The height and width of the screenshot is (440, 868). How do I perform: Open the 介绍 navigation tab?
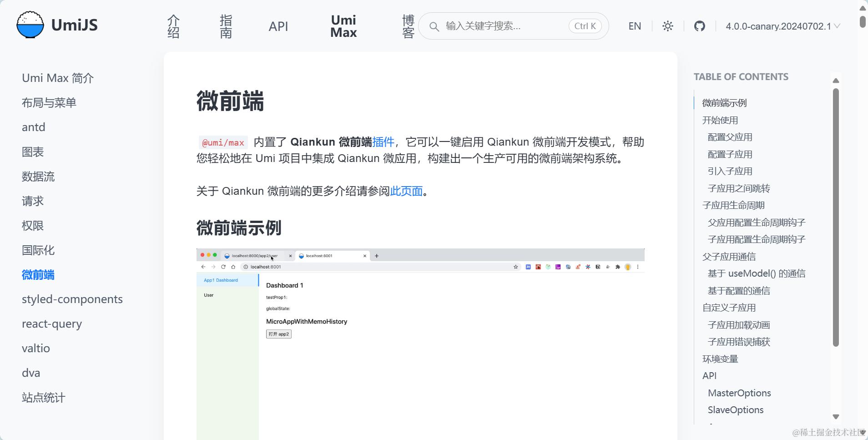[173, 26]
